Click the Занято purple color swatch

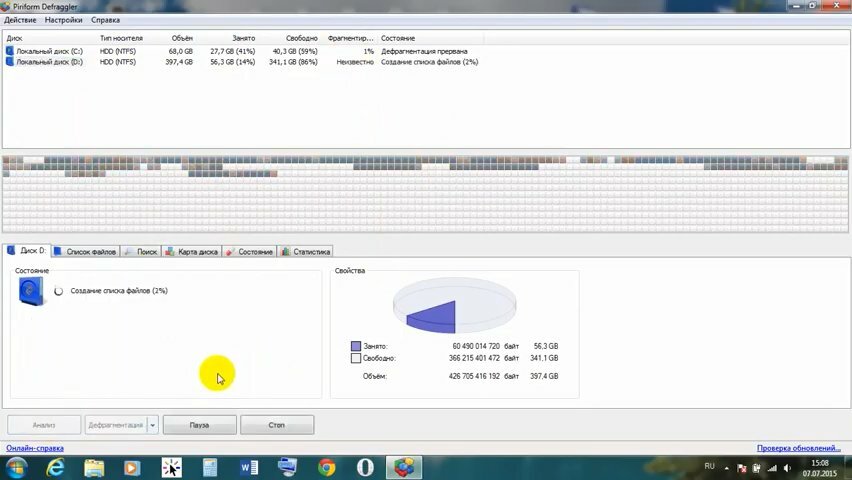pos(356,346)
